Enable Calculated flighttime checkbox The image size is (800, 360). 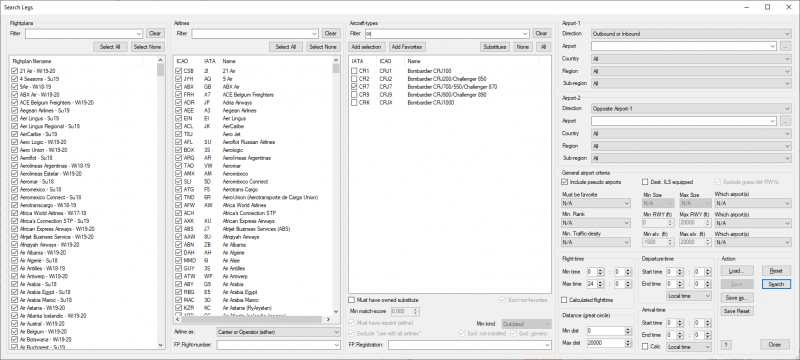(x=564, y=300)
